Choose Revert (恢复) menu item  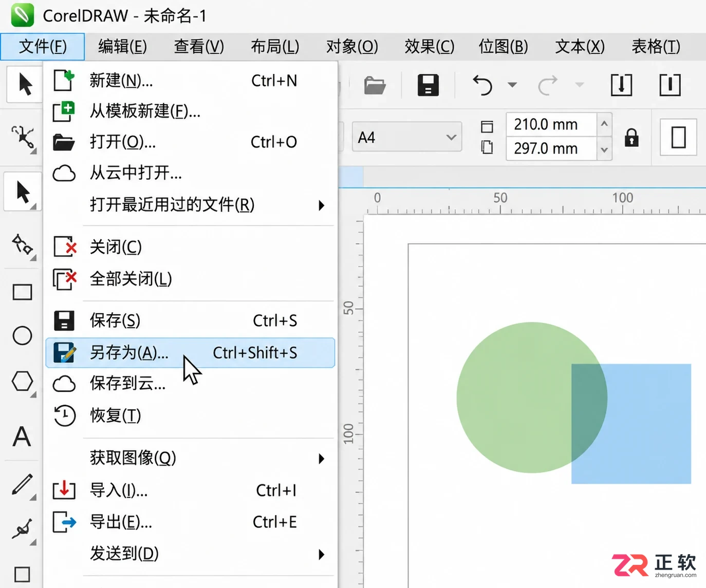tap(190, 415)
